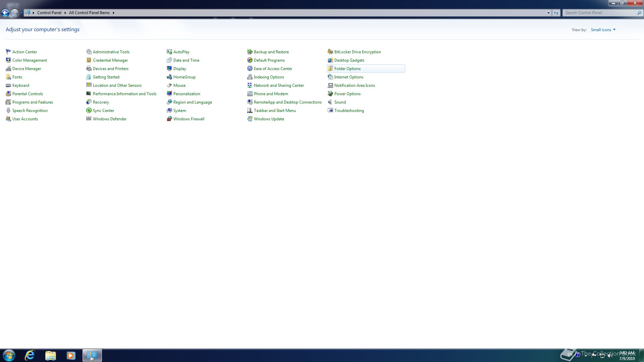The image size is (644, 362).
Task: Click the HomeGroup icon
Action: (x=169, y=77)
